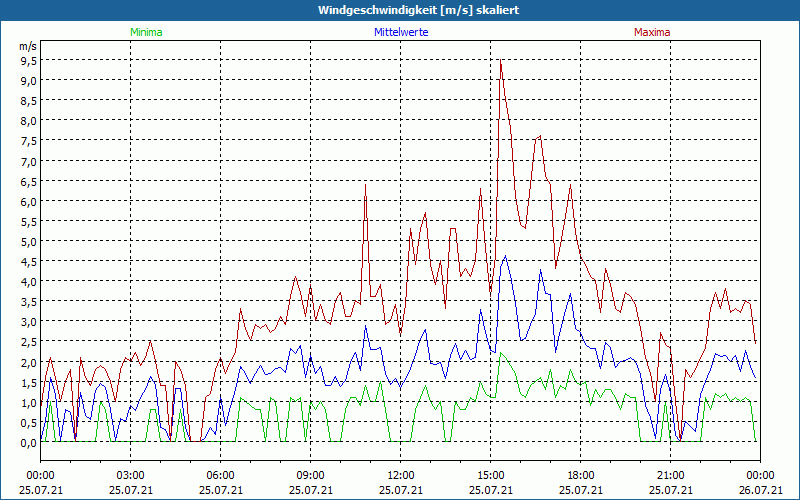The height and width of the screenshot is (500, 800).
Task: Select the 06:00 time marker on the x-axis
Action: click(221, 475)
